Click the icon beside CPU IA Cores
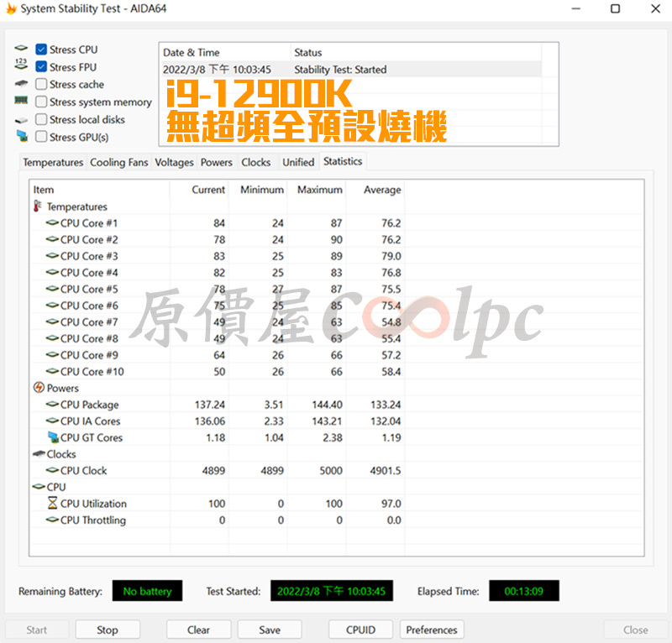 click(x=52, y=421)
